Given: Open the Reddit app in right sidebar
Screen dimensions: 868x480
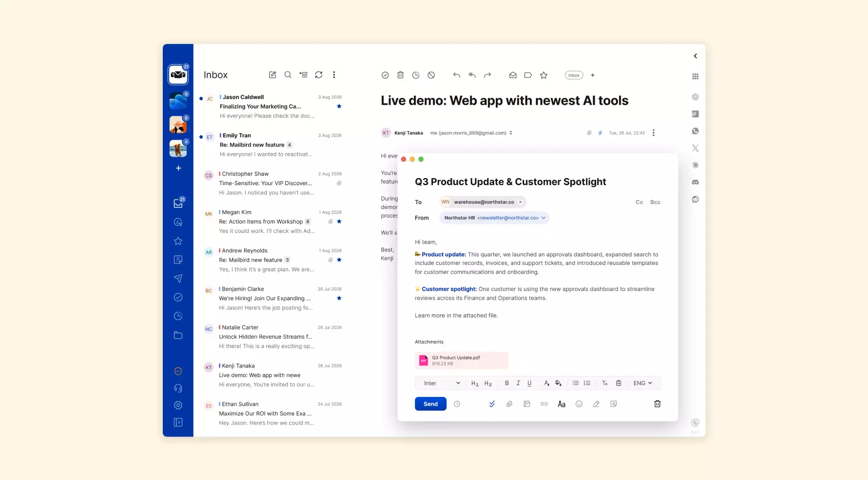Looking at the screenshot, I should tap(695, 199).
